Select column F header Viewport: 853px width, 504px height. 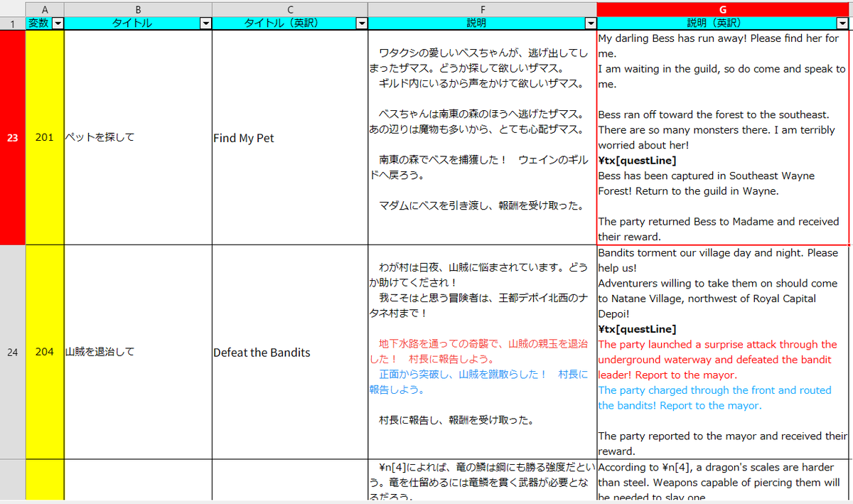tap(483, 9)
